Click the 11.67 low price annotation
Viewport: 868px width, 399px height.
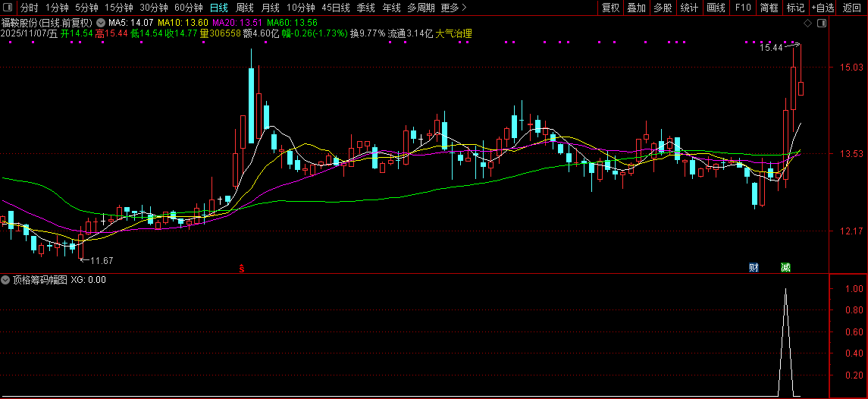point(102,260)
